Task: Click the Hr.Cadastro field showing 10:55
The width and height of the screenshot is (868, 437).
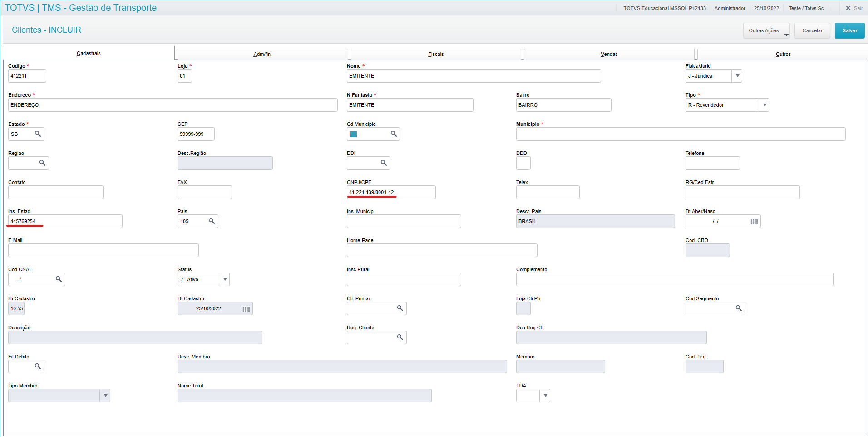Action: [x=16, y=308]
